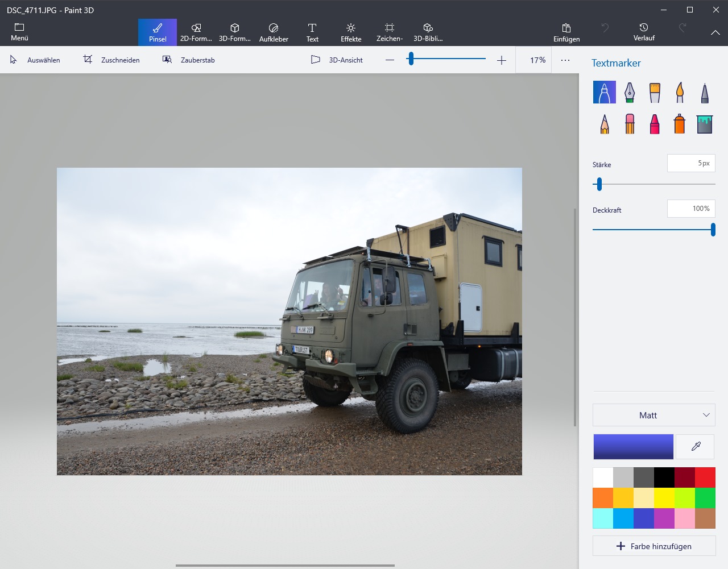The width and height of the screenshot is (728, 569).
Task: Click Farbe hinzufügen to add a color
Action: [x=654, y=546]
